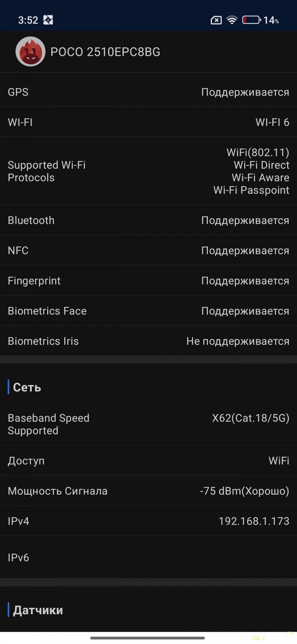Select the Baseband Speed Supported row
Image resolution: width=297 pixels, height=644 pixels.
click(148, 424)
